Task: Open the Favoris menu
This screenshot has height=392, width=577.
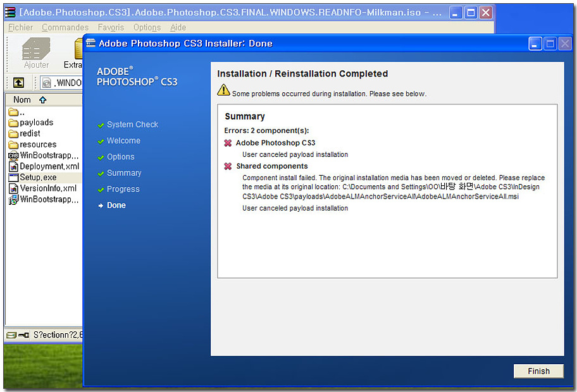Action: coord(111,27)
